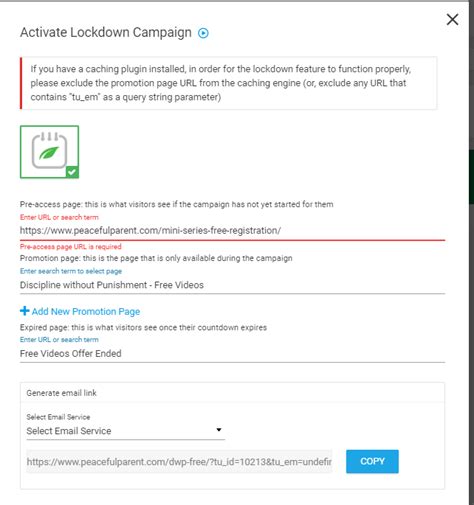
Task: Select the generated dwp-free email link text
Action: (179, 462)
